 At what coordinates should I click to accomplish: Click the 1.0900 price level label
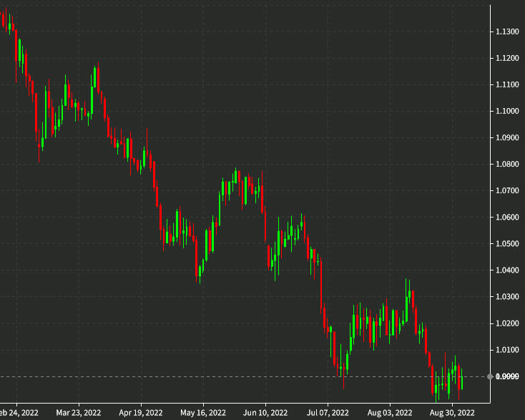tap(507, 138)
